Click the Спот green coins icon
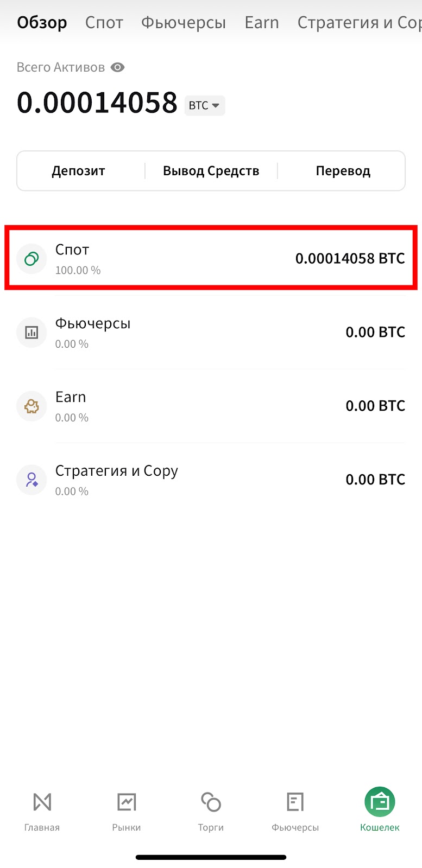Image resolution: width=422 pixels, height=868 pixels. (x=32, y=258)
